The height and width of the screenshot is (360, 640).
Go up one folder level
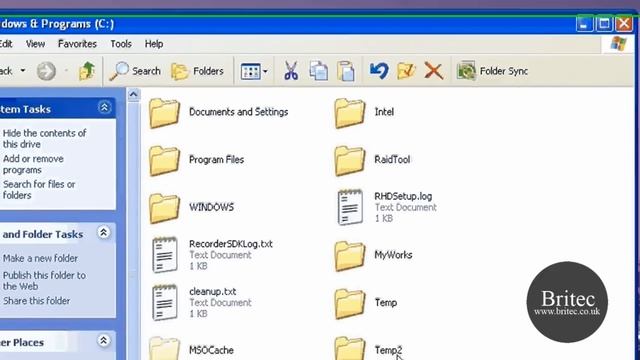(x=87, y=71)
